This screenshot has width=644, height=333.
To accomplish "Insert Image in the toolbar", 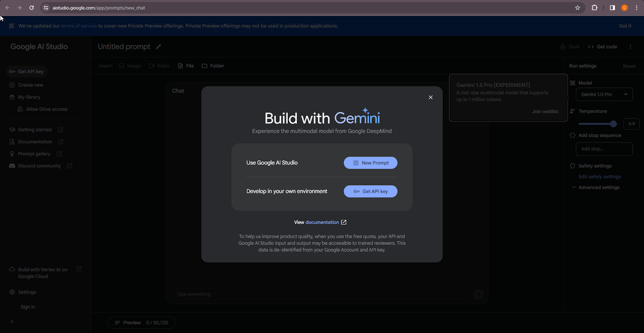I will pos(130,66).
